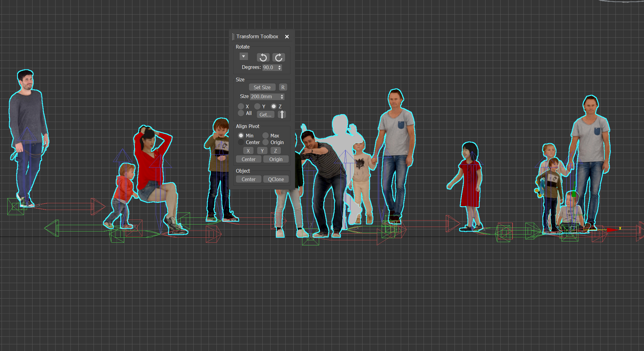This screenshot has width=644, height=351.
Task: Click the up-arrow Put Size icon
Action: (x=282, y=114)
